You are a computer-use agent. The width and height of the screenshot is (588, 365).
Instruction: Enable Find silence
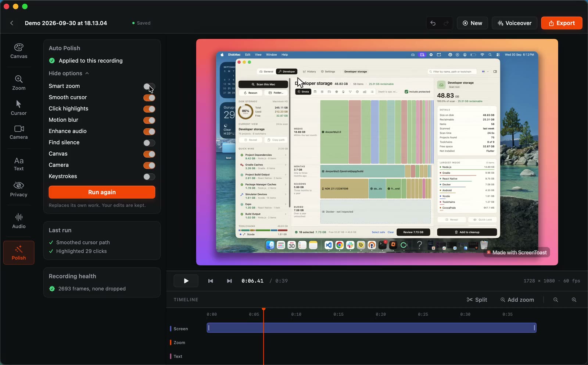149,143
